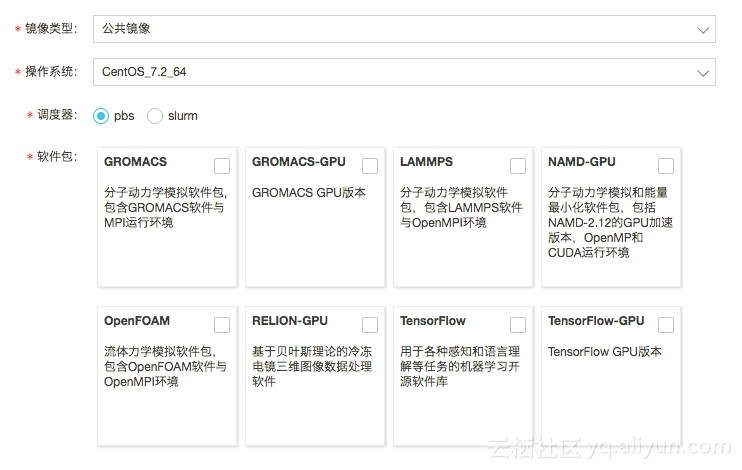Image resolution: width=742 pixels, height=470 pixels.
Task: Check the OpenFOAM package checkbox
Action: tap(222, 325)
